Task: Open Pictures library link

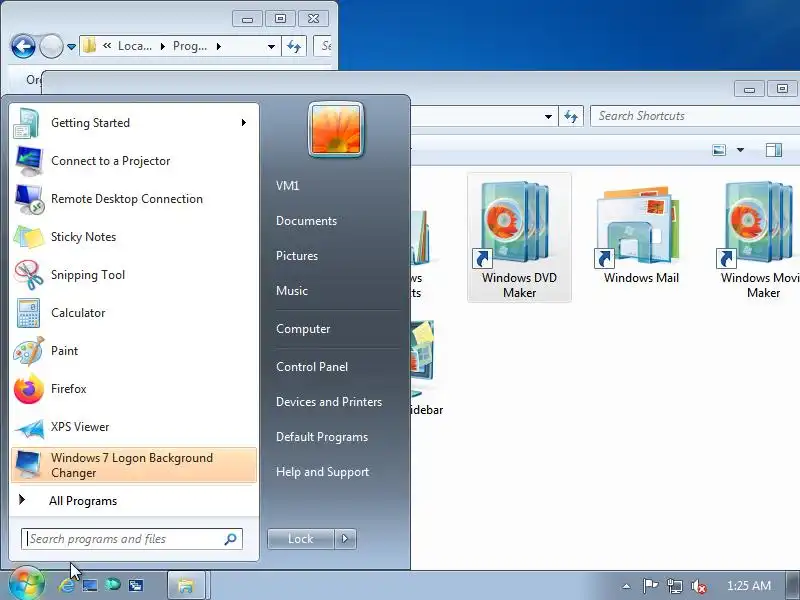Action: click(x=297, y=256)
